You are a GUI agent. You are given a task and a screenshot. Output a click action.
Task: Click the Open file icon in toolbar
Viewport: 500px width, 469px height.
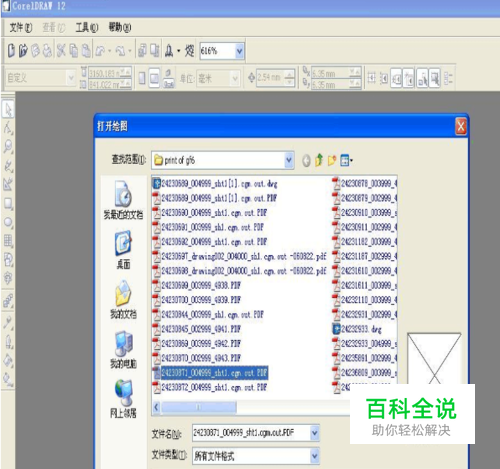[x=23, y=51]
